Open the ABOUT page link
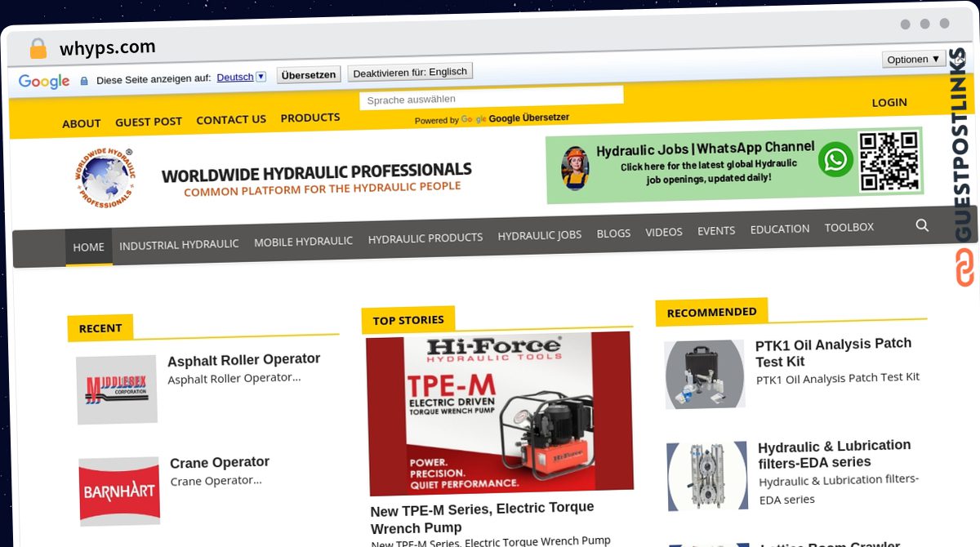980x547 pixels. (82, 123)
